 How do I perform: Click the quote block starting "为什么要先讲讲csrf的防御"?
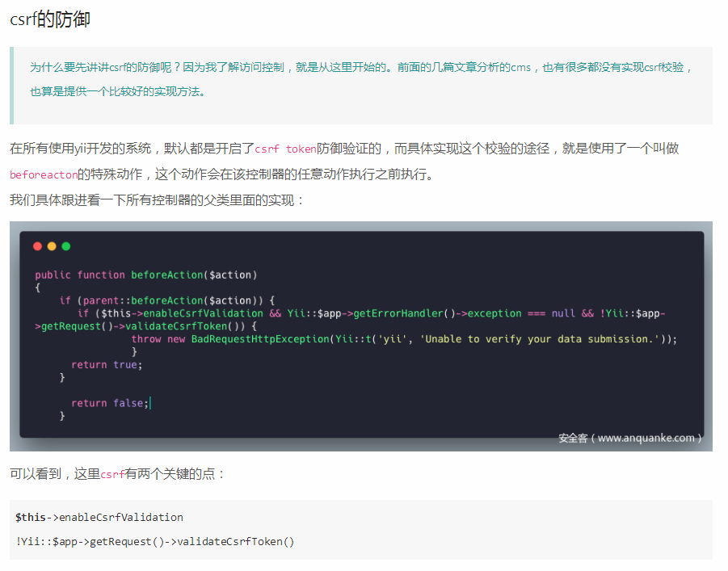click(x=361, y=79)
